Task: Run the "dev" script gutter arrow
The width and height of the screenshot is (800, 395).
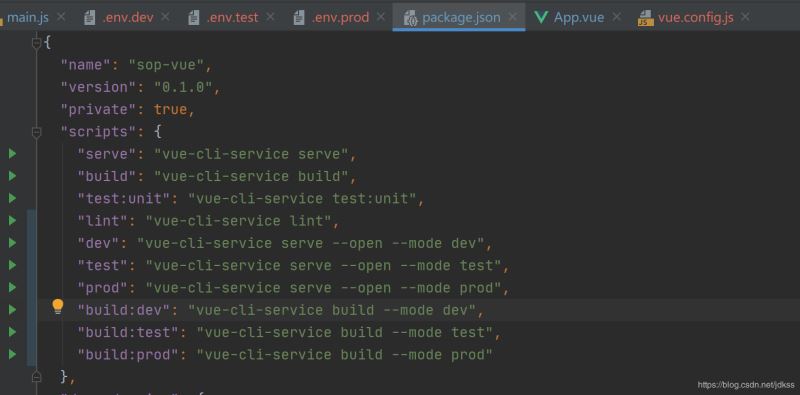Action: [x=12, y=243]
